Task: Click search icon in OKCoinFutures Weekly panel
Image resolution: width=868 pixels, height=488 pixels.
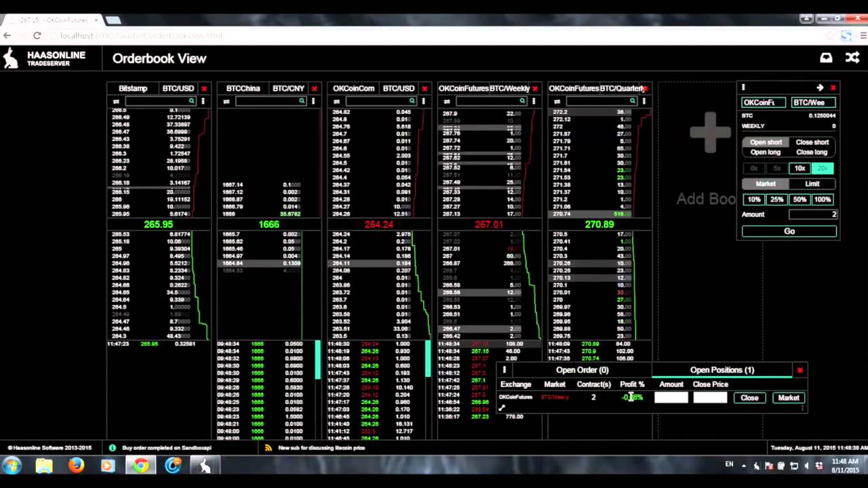Action: [522, 101]
